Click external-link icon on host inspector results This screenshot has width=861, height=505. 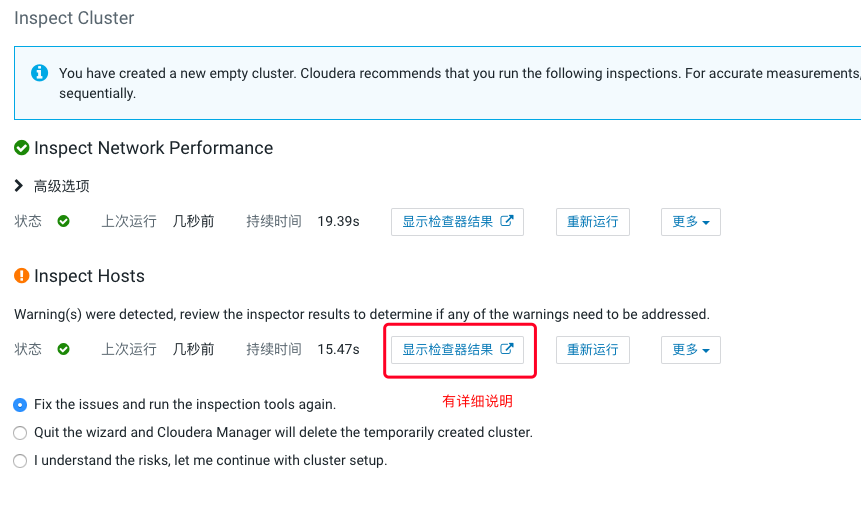point(507,349)
